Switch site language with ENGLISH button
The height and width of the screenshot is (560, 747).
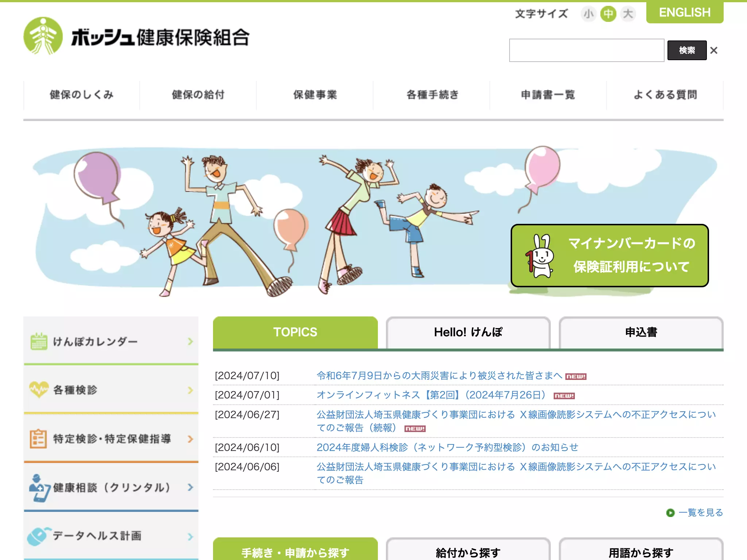pyautogui.click(x=685, y=12)
